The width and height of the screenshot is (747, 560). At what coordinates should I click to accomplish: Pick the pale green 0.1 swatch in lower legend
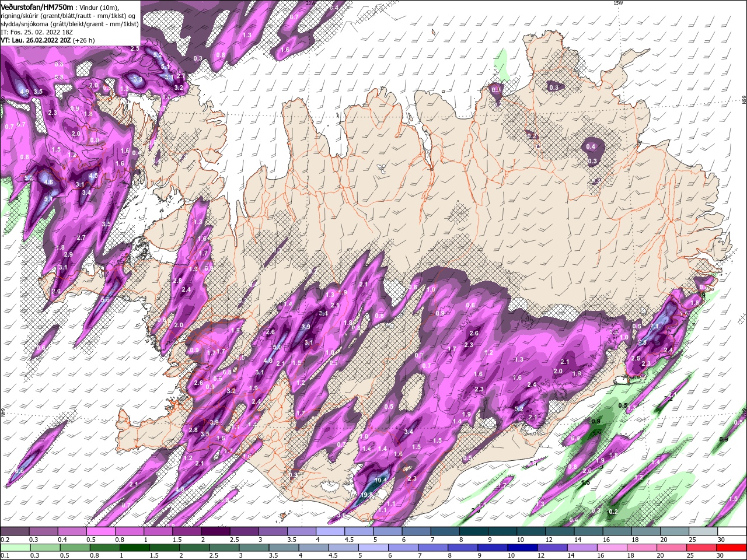pos(15,547)
